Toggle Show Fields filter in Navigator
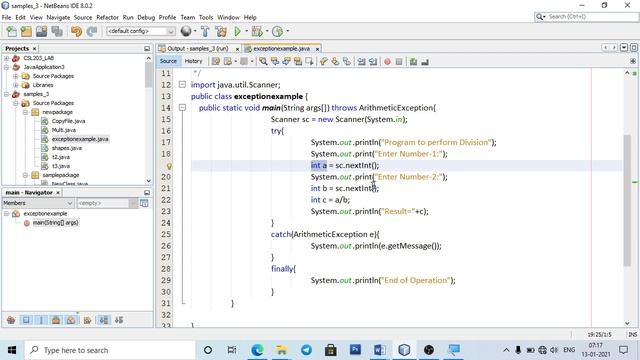The height and width of the screenshot is (360, 640). pyautogui.click(x=26, y=320)
